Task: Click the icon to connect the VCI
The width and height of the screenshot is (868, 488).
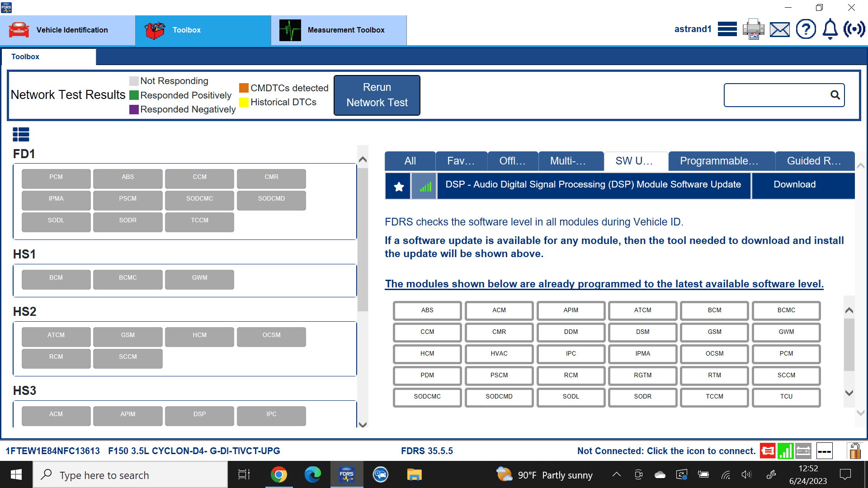Action: click(x=768, y=450)
